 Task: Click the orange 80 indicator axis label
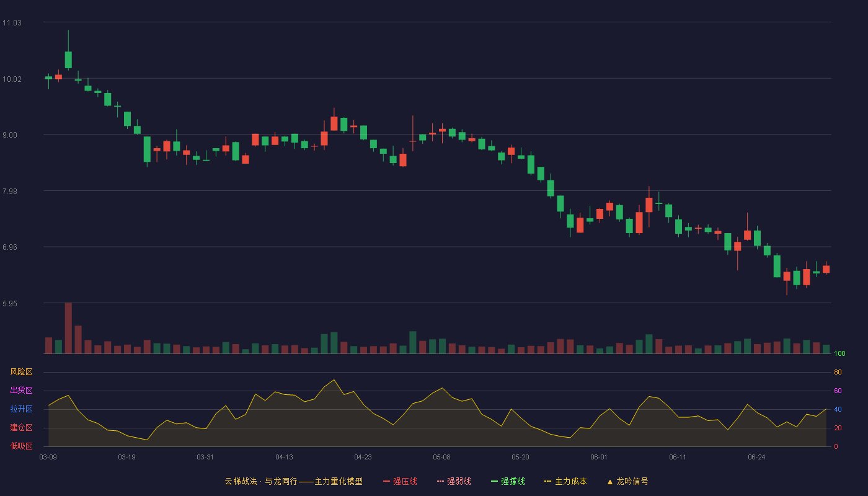coord(838,372)
